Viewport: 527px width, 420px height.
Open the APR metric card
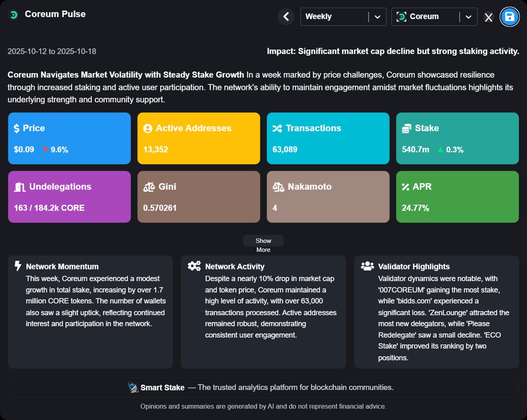click(x=458, y=197)
